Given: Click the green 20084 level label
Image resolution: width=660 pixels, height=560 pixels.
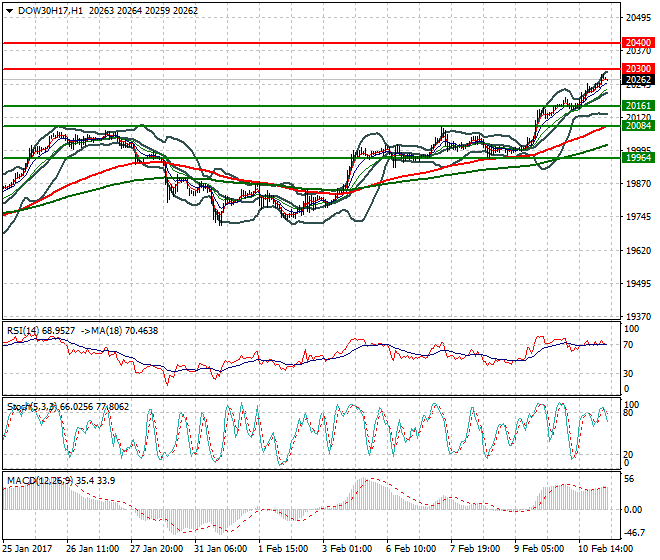Looking at the screenshot, I should (638, 125).
